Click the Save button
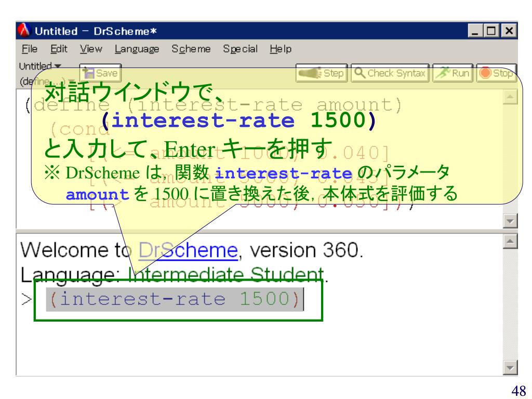The height and width of the screenshot is (399, 532). tap(100, 73)
